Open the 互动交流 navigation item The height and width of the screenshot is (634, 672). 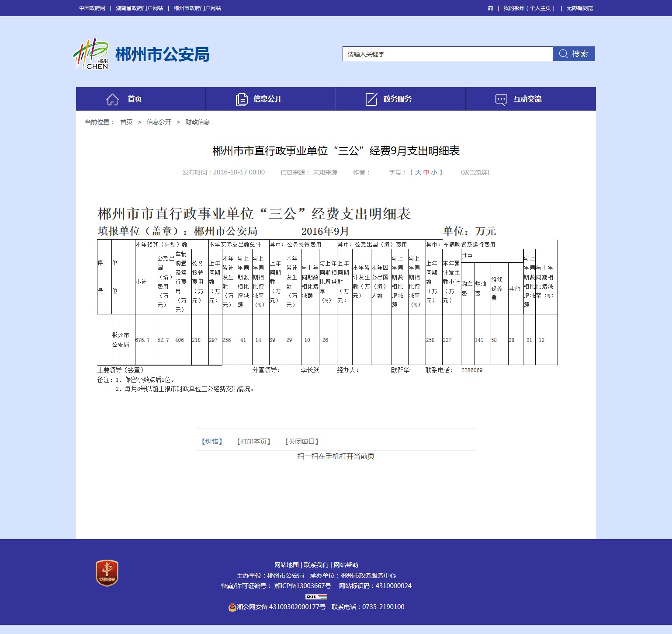click(531, 99)
